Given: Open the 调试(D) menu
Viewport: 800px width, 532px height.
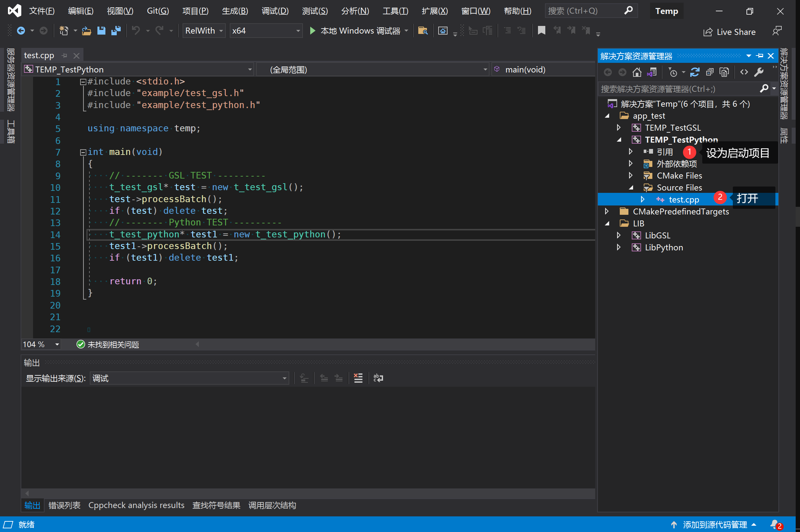Looking at the screenshot, I should pyautogui.click(x=275, y=11).
